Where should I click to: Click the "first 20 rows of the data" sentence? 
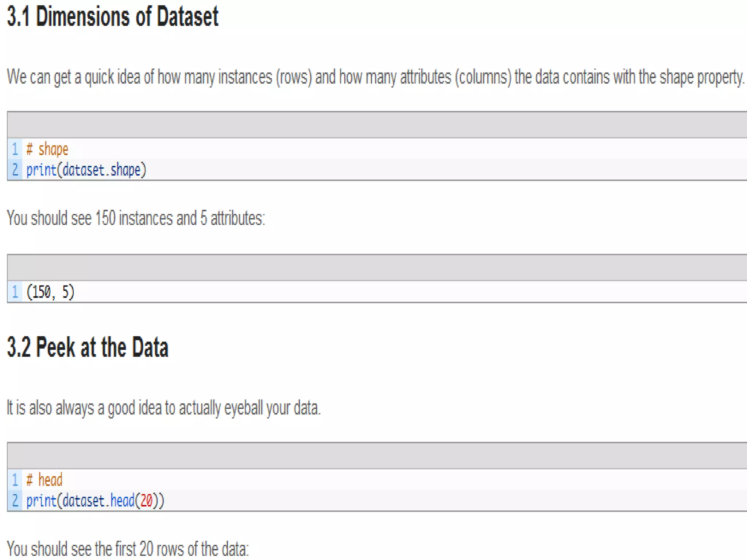[128, 549]
